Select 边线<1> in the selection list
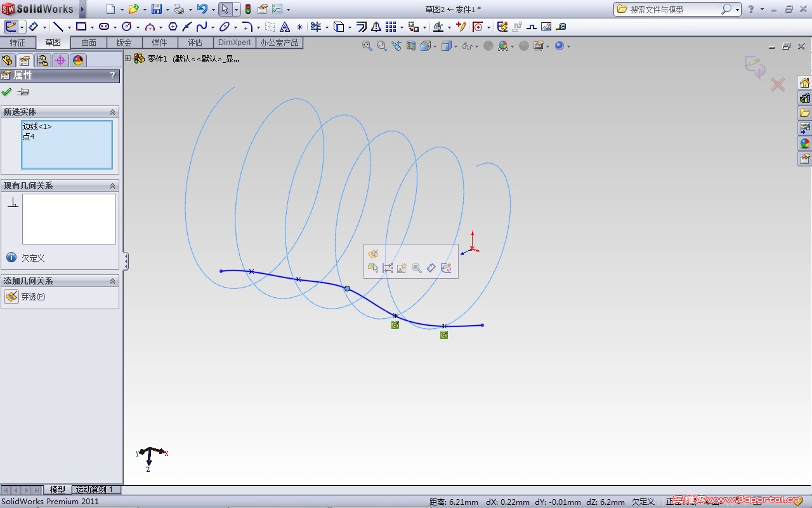This screenshot has width=812, height=508. pos(37,126)
